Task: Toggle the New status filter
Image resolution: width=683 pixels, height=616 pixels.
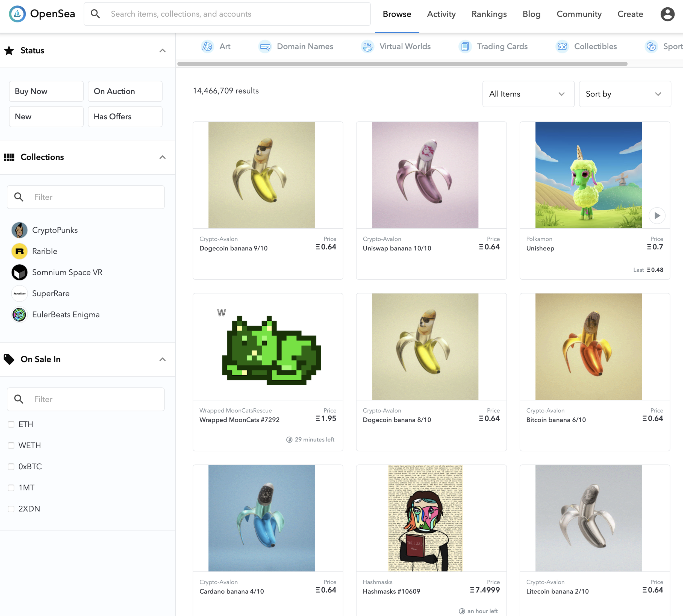Action: [x=46, y=117]
